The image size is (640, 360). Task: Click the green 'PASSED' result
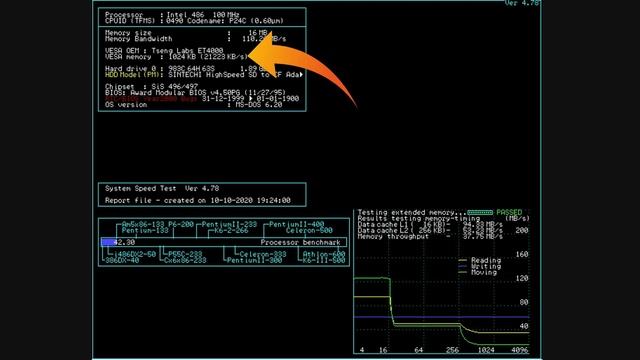pos(509,213)
